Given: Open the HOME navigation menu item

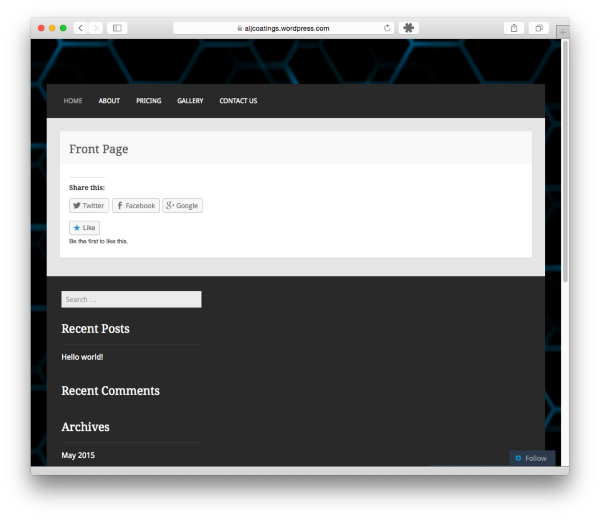Looking at the screenshot, I should 73,101.
